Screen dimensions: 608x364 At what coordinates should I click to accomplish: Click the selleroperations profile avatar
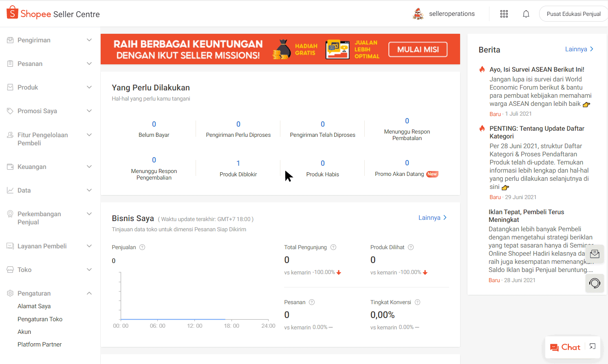click(418, 13)
